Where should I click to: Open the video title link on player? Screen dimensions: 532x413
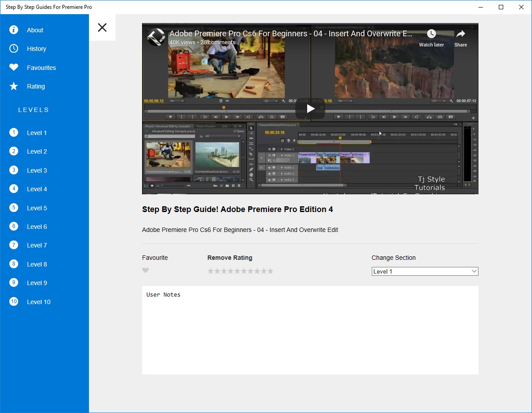[x=291, y=34]
